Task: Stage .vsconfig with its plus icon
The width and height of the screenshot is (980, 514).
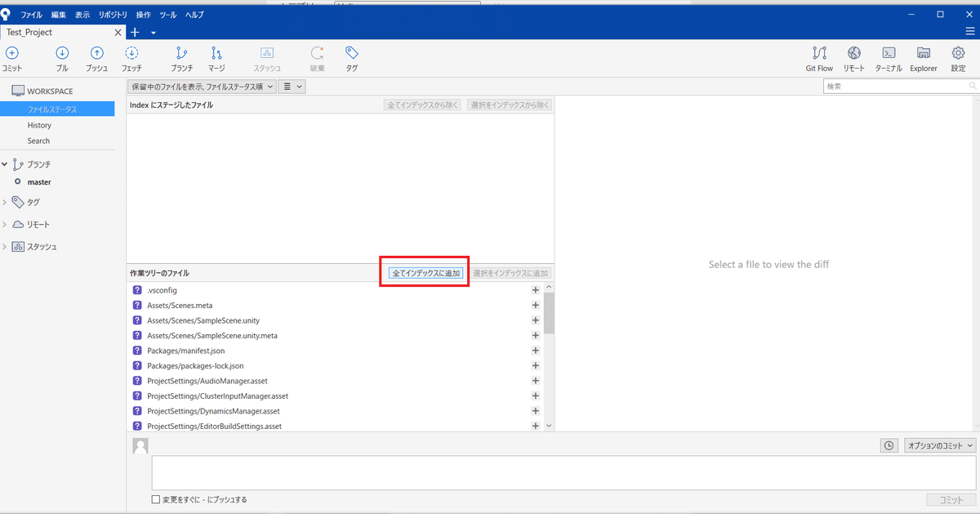Action: 536,290
